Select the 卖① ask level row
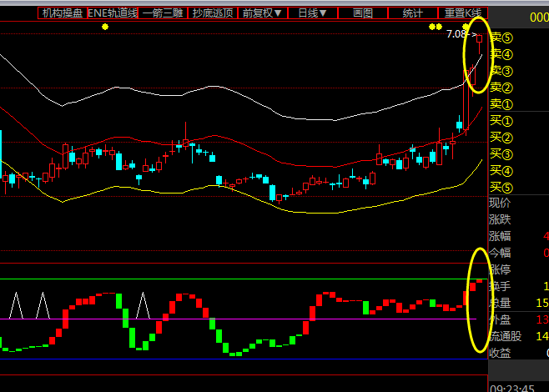The image size is (549, 392). click(x=501, y=104)
